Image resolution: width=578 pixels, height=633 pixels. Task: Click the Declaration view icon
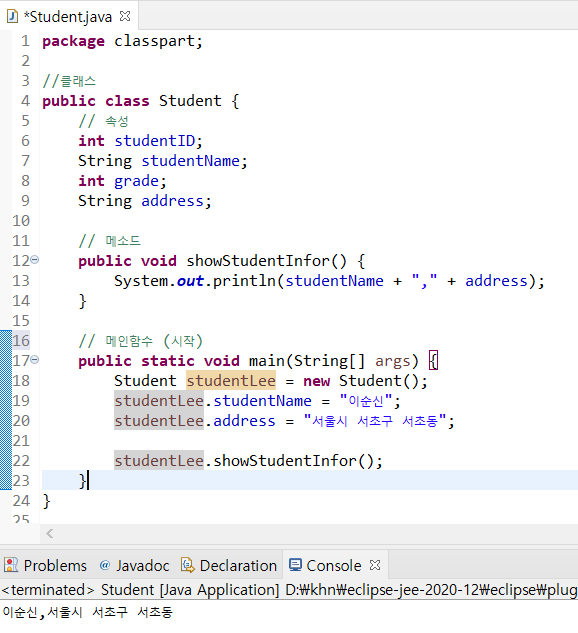(187, 565)
